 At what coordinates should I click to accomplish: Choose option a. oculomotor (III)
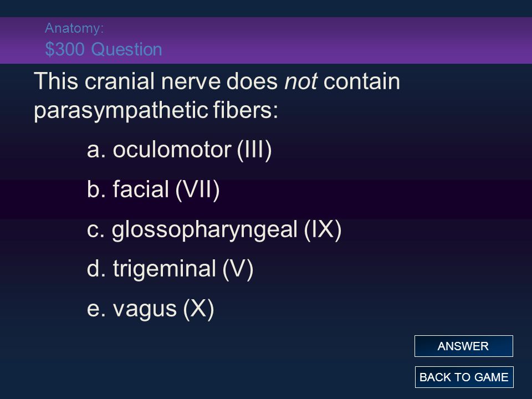point(179,150)
